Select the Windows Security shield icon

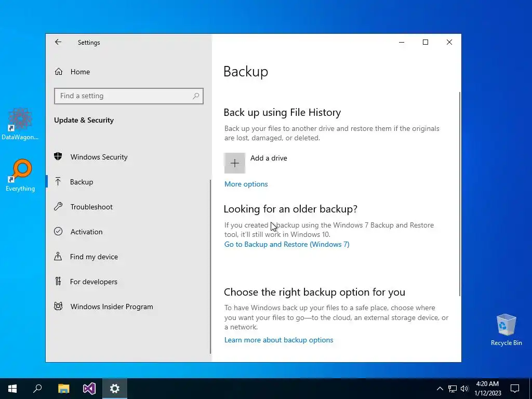click(58, 156)
